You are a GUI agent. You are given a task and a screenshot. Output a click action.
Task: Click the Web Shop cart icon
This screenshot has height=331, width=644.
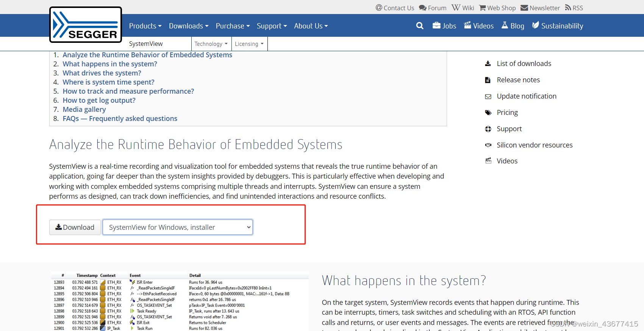(483, 8)
